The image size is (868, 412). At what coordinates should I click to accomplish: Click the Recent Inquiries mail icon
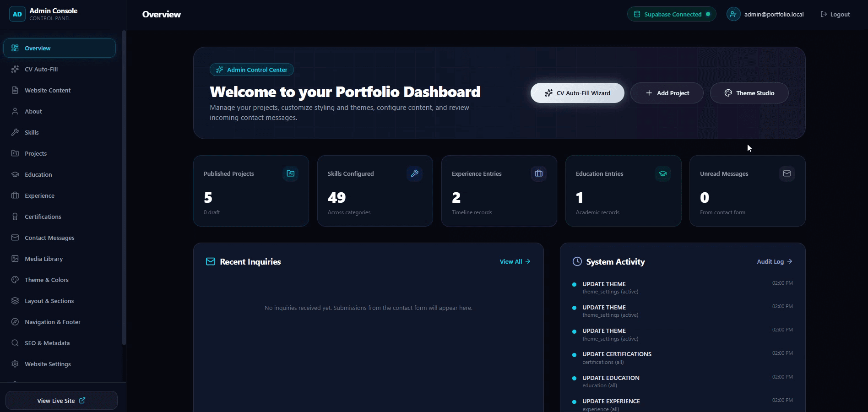click(211, 261)
